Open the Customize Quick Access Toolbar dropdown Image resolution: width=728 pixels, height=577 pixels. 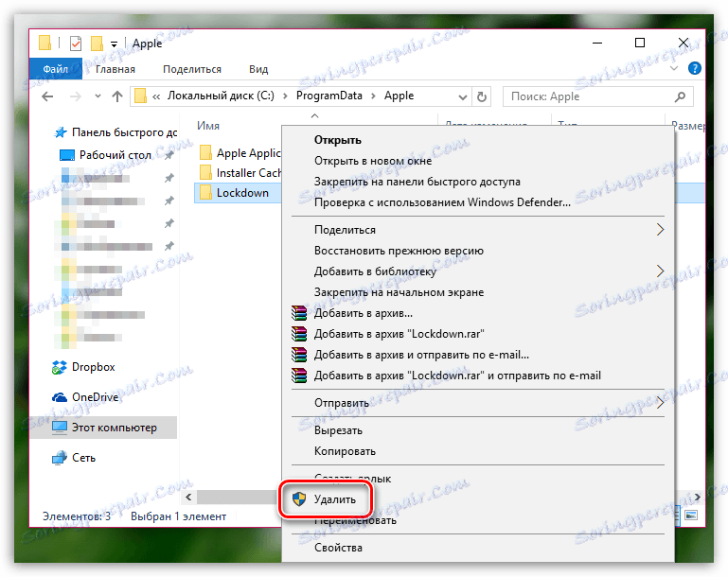[114, 44]
